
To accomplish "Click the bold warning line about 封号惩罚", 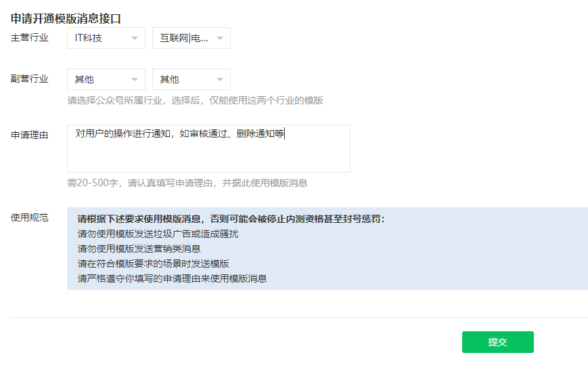I will coord(231,219).
